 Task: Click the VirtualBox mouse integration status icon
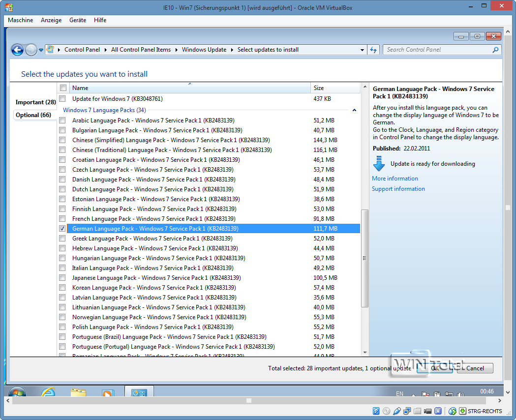(x=453, y=411)
